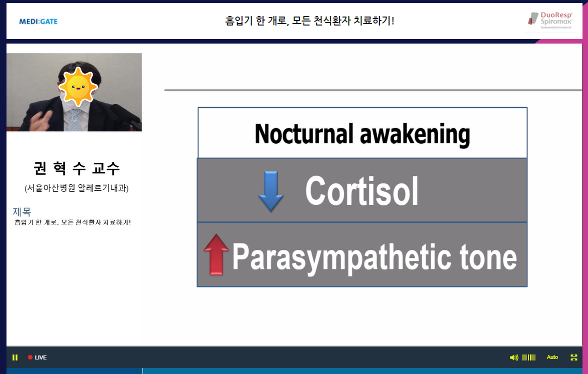Screen dimensions: 588x374
Task: Click the professor name 권혁수 교수
Action: pyautogui.click(x=76, y=169)
